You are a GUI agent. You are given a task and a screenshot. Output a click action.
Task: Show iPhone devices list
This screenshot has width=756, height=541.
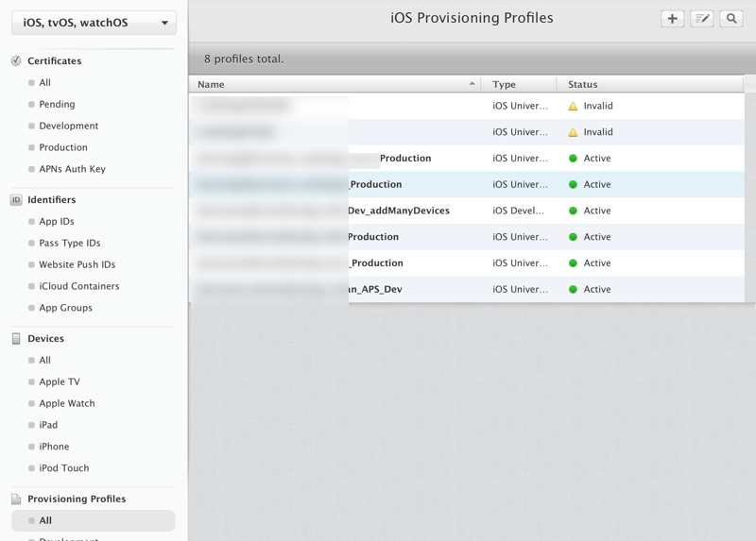click(54, 447)
